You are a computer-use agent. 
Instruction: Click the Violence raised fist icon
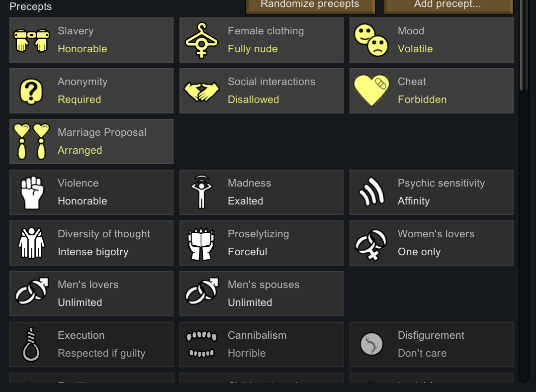31,193
